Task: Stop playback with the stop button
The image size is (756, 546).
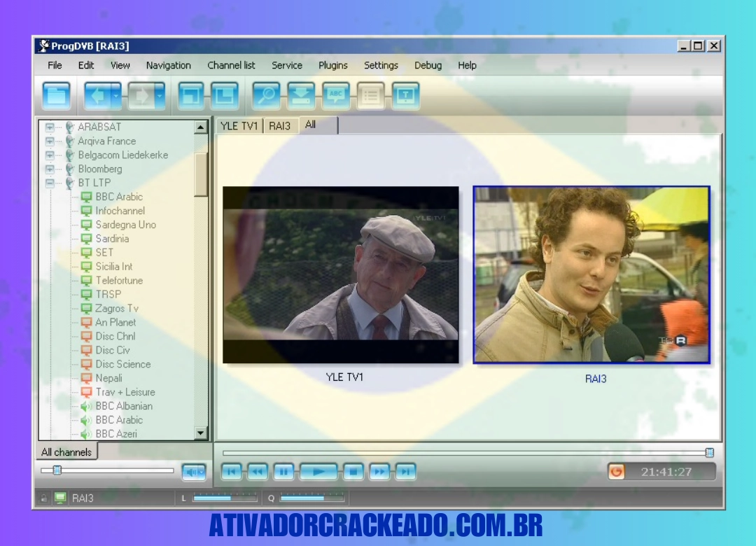Action: [353, 471]
